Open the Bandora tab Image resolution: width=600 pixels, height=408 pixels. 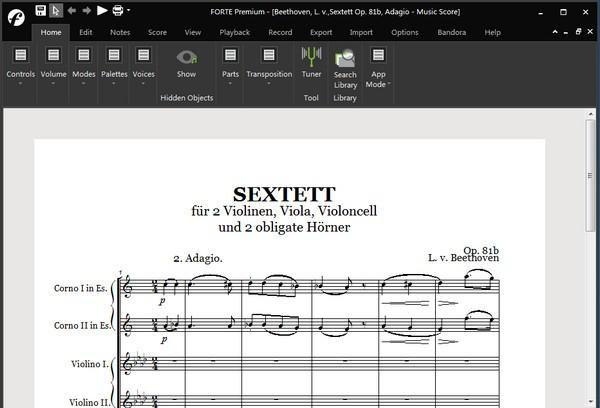(451, 32)
